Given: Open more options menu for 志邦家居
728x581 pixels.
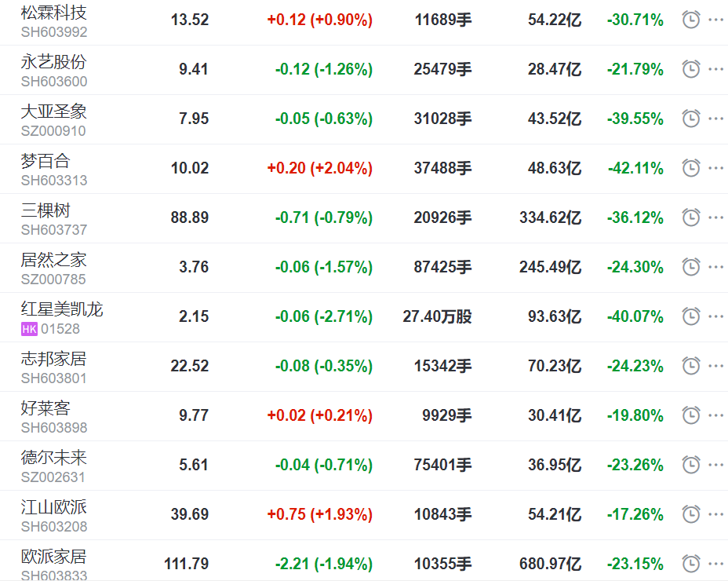Looking at the screenshot, I should pos(716,366).
